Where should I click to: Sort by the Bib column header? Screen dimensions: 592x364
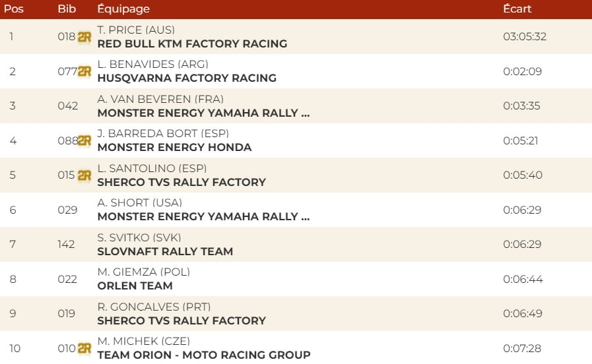click(67, 9)
